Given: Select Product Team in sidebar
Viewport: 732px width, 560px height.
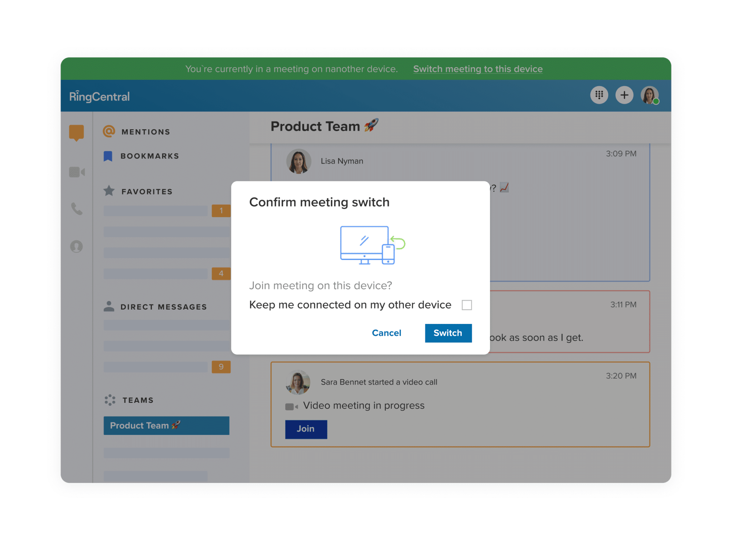Looking at the screenshot, I should 166,425.
